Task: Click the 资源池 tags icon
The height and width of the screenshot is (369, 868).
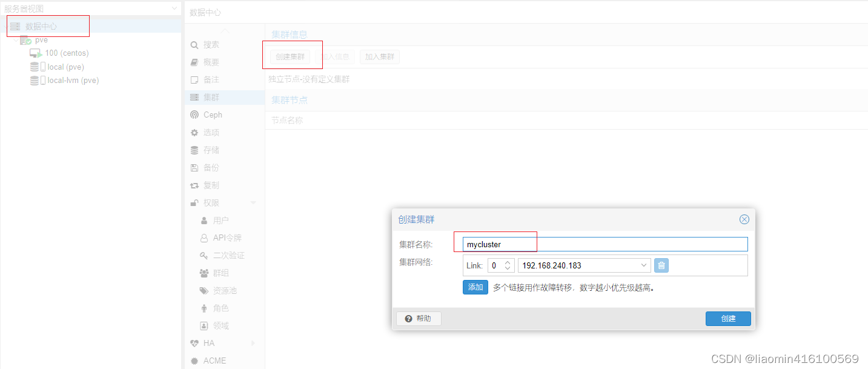Action: click(204, 291)
